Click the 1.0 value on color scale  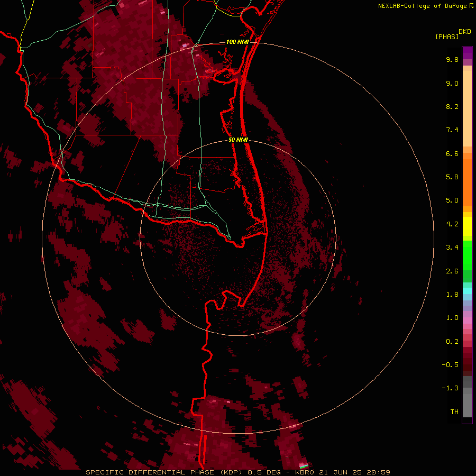pyautogui.click(x=452, y=318)
